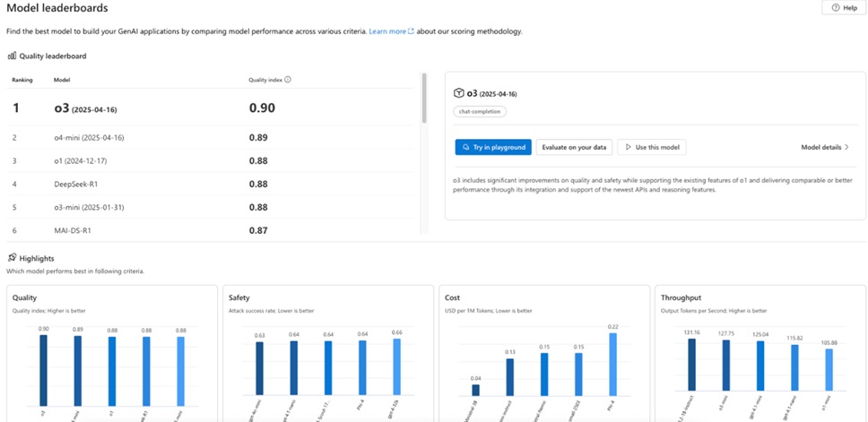This screenshot has width=868, height=422.
Task: Click the Quality leaderboard bar-chart icon
Action: click(12, 56)
